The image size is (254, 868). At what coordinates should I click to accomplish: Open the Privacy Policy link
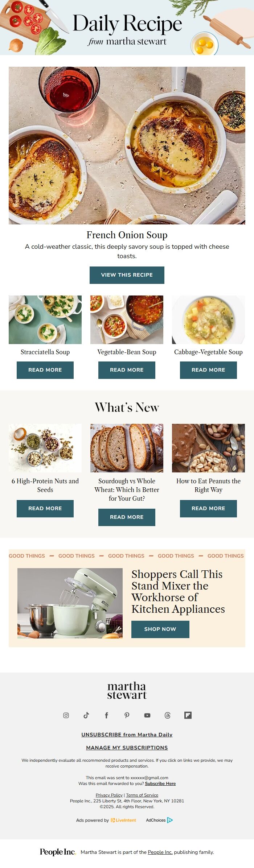tap(109, 795)
